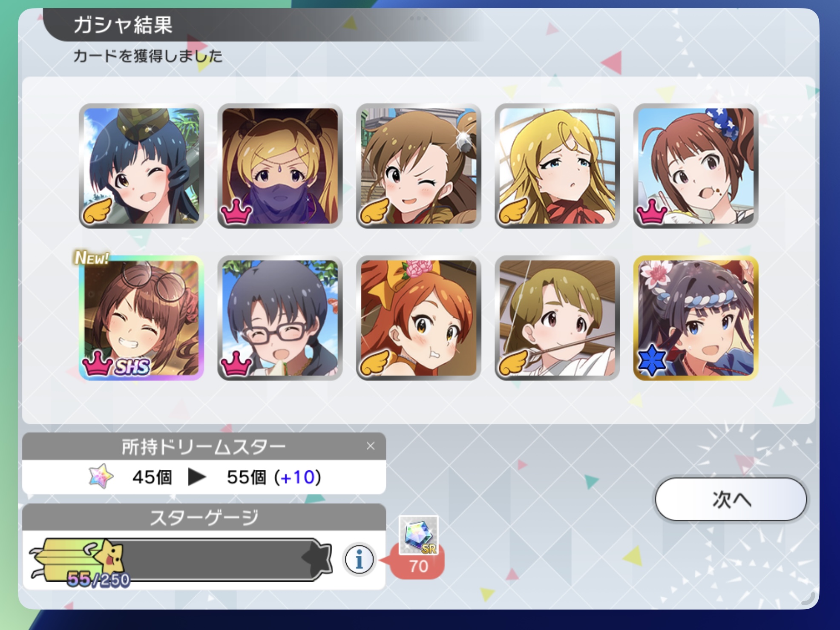Click the pink crown on the veiled blonde card
840x630 pixels.
pos(236,210)
